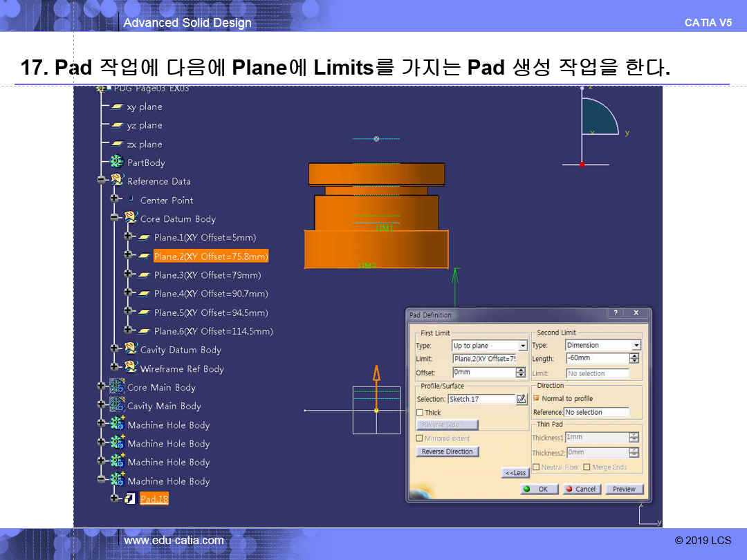Collapse the Core Datum Body node

point(114,218)
